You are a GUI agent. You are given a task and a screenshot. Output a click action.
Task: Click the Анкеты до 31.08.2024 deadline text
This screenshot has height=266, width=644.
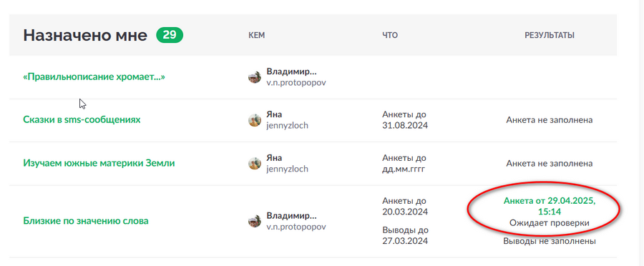coord(405,120)
